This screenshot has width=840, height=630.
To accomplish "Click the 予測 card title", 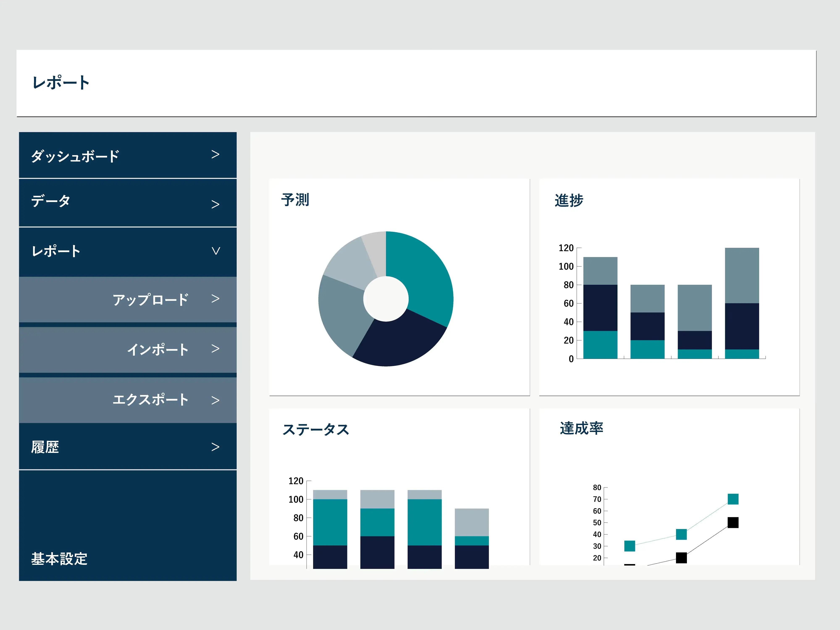I will click(295, 200).
